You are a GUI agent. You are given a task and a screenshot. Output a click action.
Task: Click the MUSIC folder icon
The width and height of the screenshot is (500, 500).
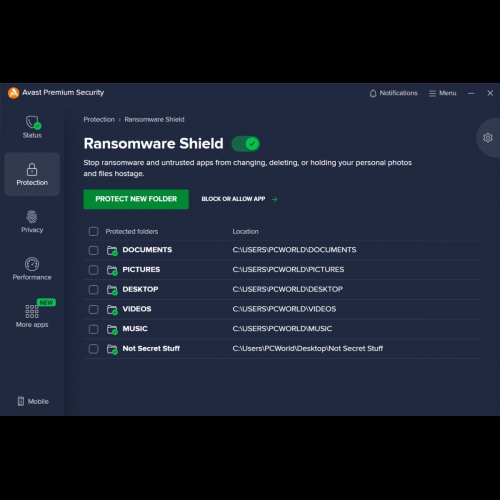coord(112,329)
